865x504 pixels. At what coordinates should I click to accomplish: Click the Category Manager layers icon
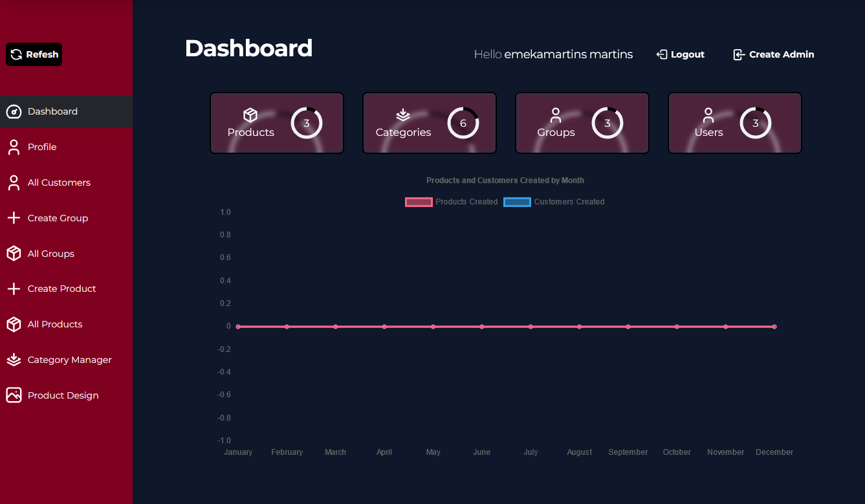click(14, 360)
